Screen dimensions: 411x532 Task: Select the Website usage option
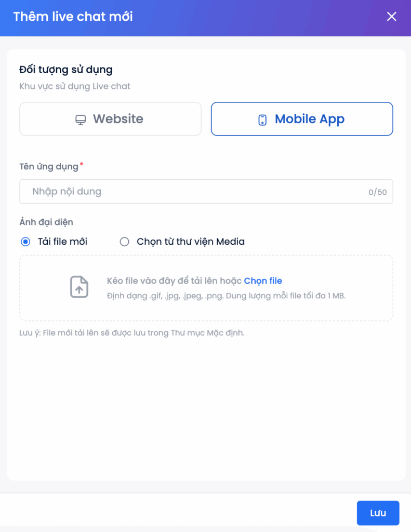coord(110,119)
